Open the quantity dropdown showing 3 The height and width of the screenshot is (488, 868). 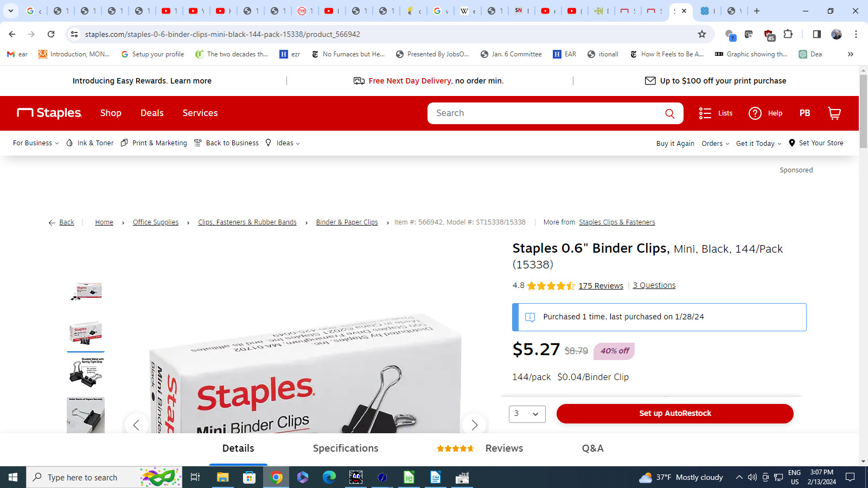(527, 414)
